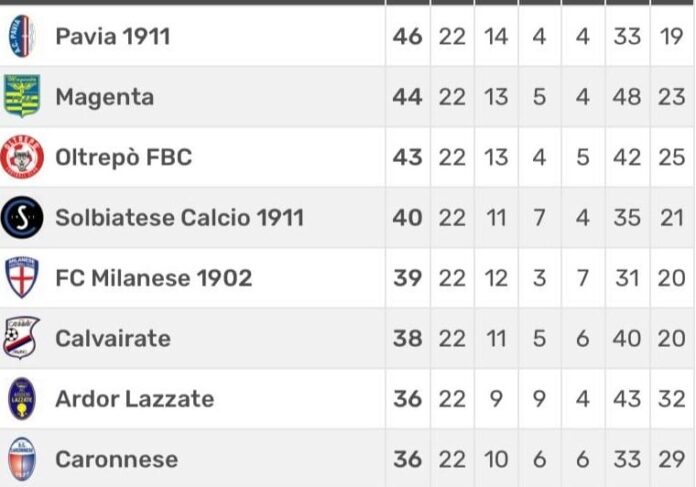Click the FC Milanese 1902 shield crest
This screenshot has height=487, width=696.
(22, 277)
